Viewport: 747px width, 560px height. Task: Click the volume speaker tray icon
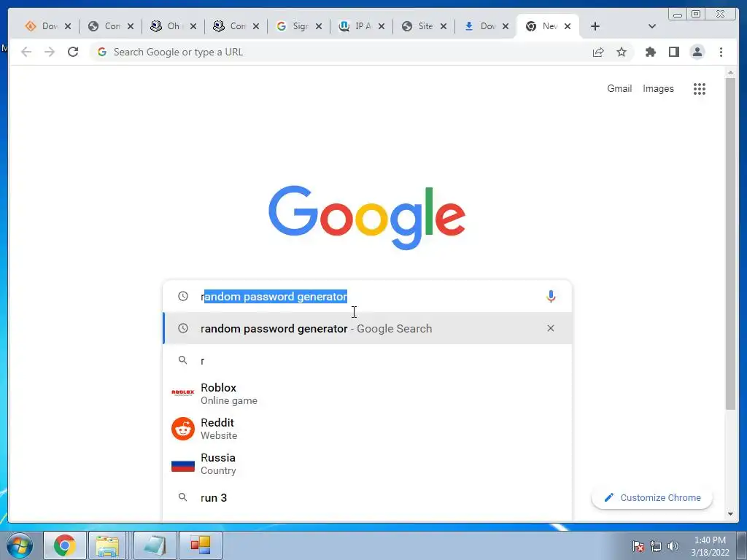tap(673, 546)
